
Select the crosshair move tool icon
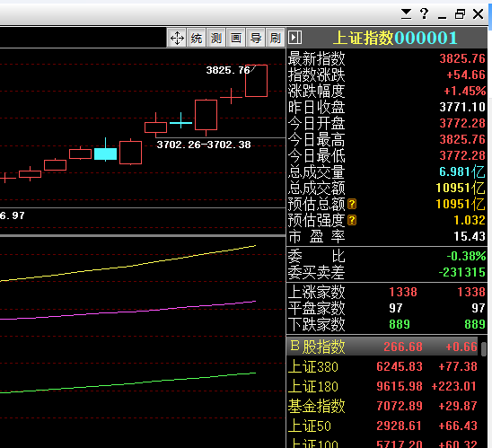[x=177, y=39]
